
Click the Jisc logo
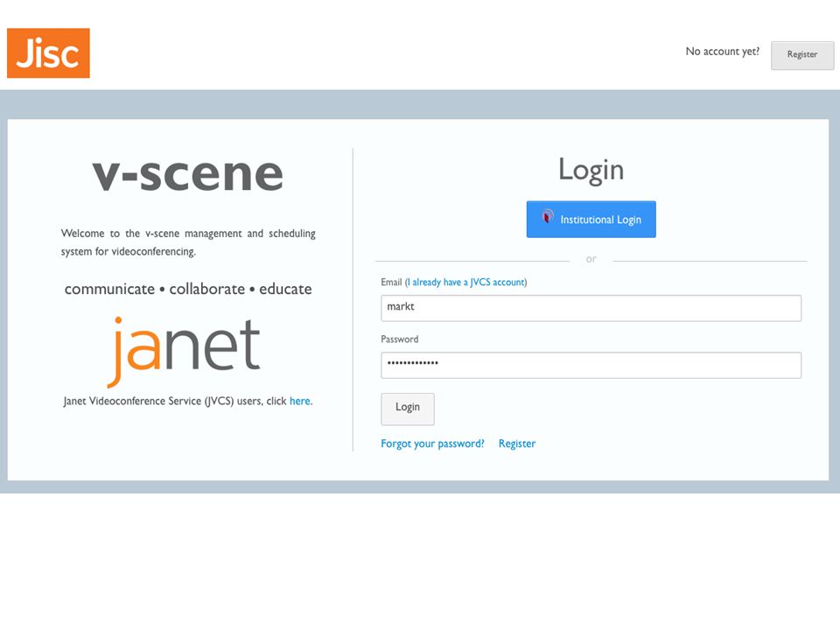48,53
